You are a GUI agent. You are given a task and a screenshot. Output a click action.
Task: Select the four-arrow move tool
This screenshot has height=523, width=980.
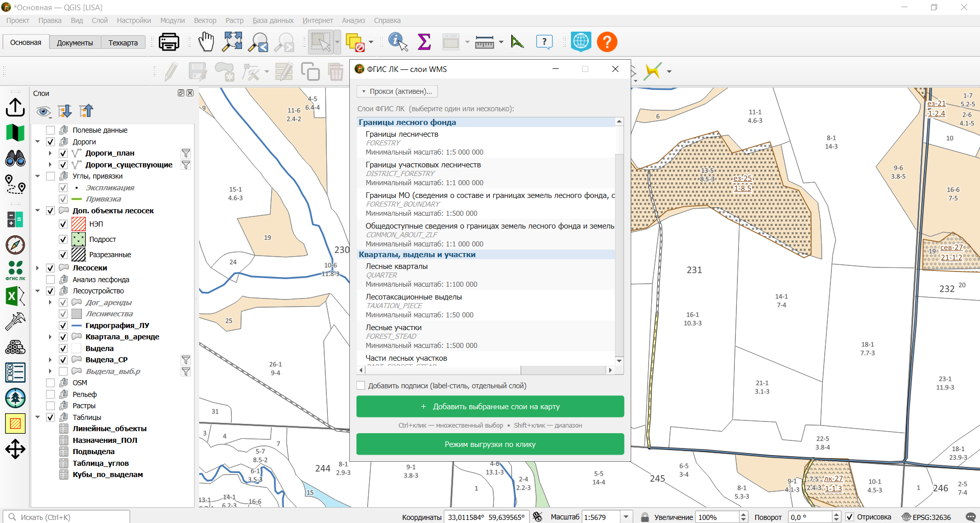(x=15, y=450)
